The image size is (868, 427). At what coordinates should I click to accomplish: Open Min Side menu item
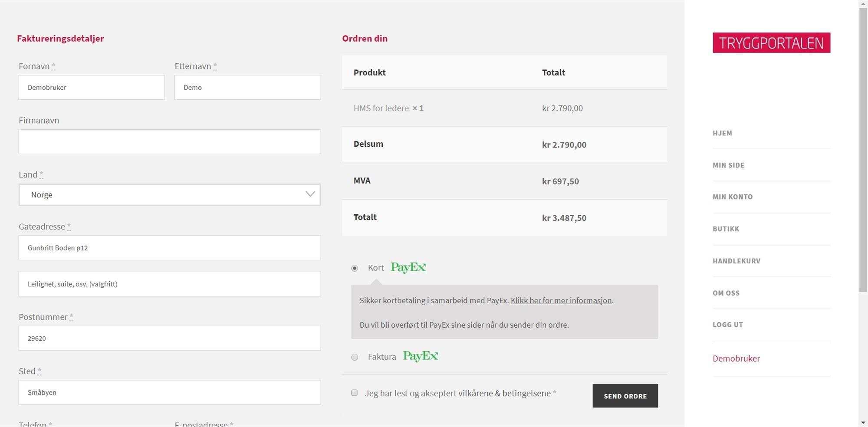pyautogui.click(x=728, y=165)
